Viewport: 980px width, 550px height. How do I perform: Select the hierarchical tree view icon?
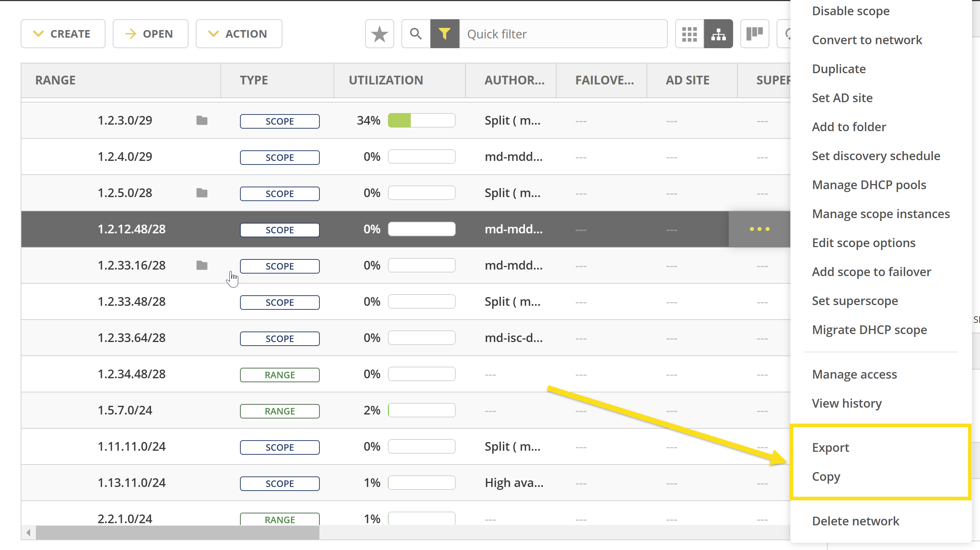pos(718,34)
